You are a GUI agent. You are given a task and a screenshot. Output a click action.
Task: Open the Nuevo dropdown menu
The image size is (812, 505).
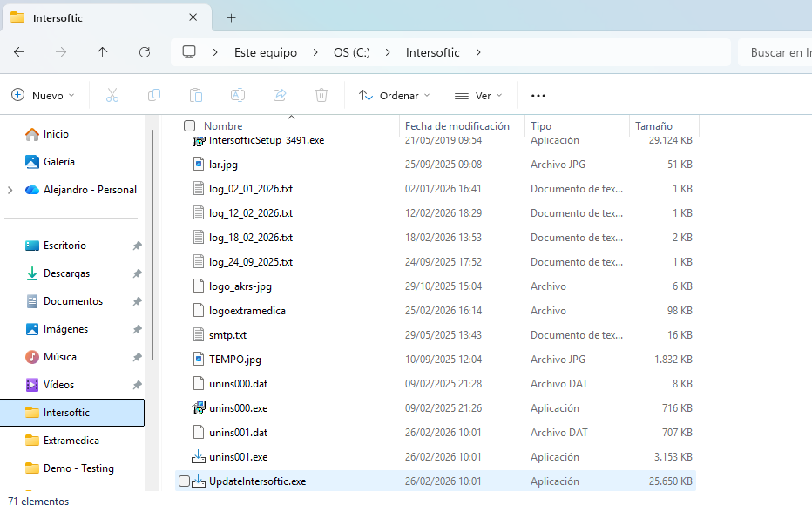pyautogui.click(x=44, y=95)
